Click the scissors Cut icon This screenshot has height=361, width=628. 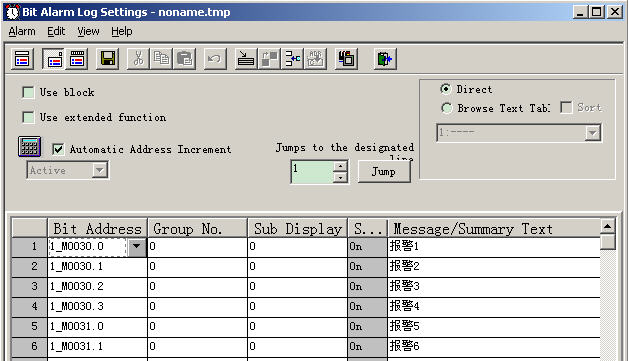pyautogui.click(x=139, y=59)
